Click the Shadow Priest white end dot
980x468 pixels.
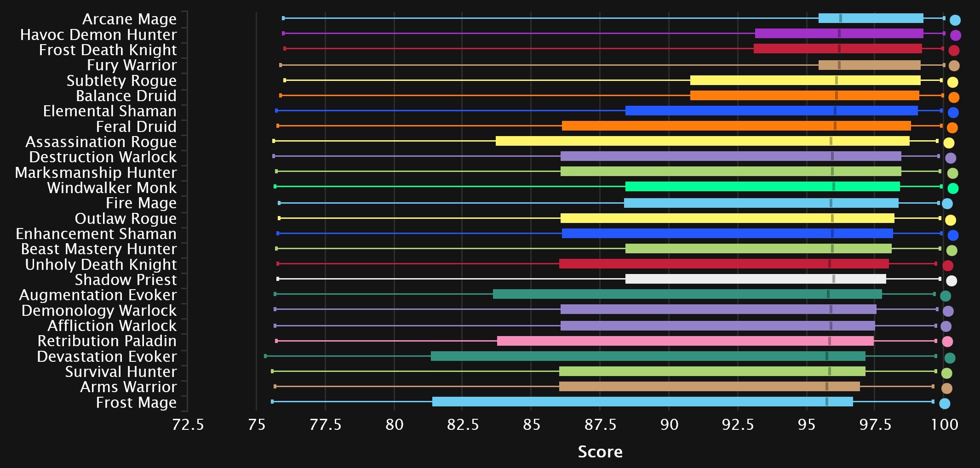pyautogui.click(x=951, y=280)
